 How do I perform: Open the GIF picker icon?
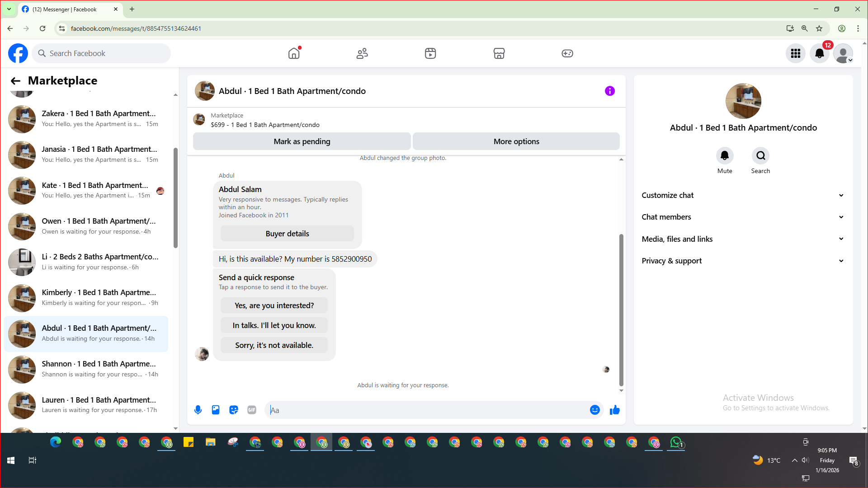tap(252, 410)
